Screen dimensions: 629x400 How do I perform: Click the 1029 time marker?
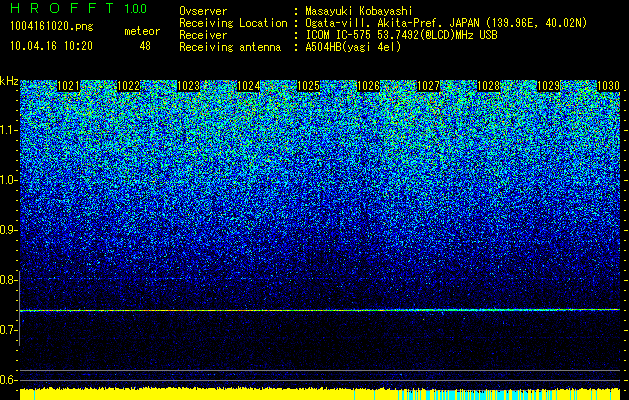(548, 86)
